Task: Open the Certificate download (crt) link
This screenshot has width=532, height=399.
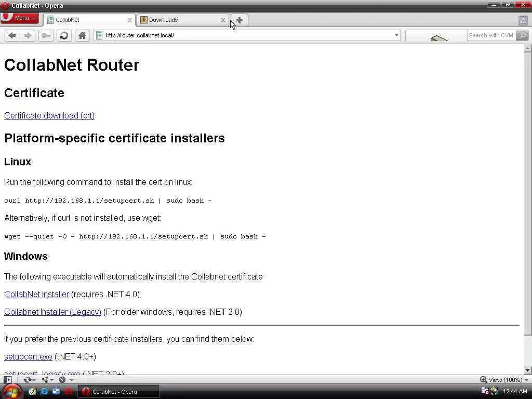Action: pos(49,115)
